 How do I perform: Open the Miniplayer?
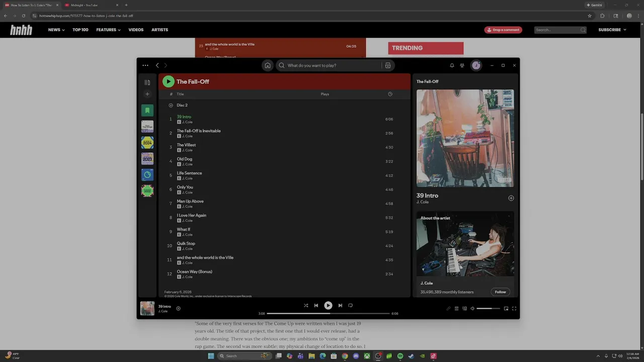tap(506, 308)
